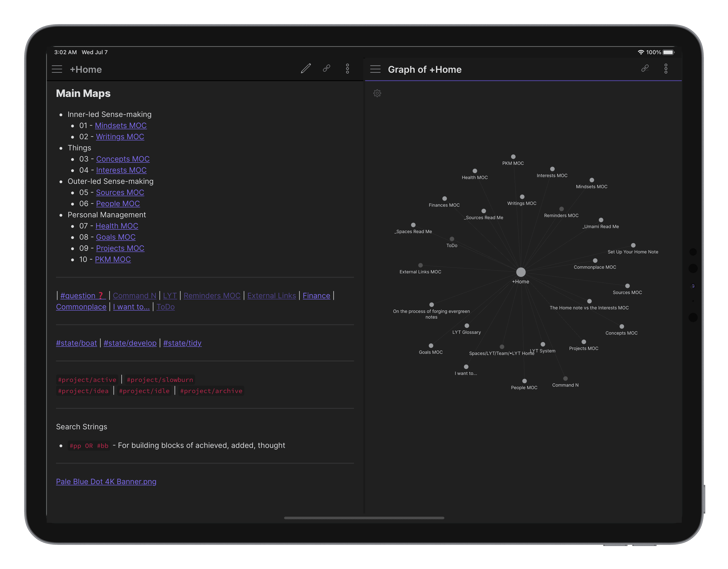This screenshot has height=569, width=728.
Task: Select the Sources MOC graph node
Action: coord(627,286)
